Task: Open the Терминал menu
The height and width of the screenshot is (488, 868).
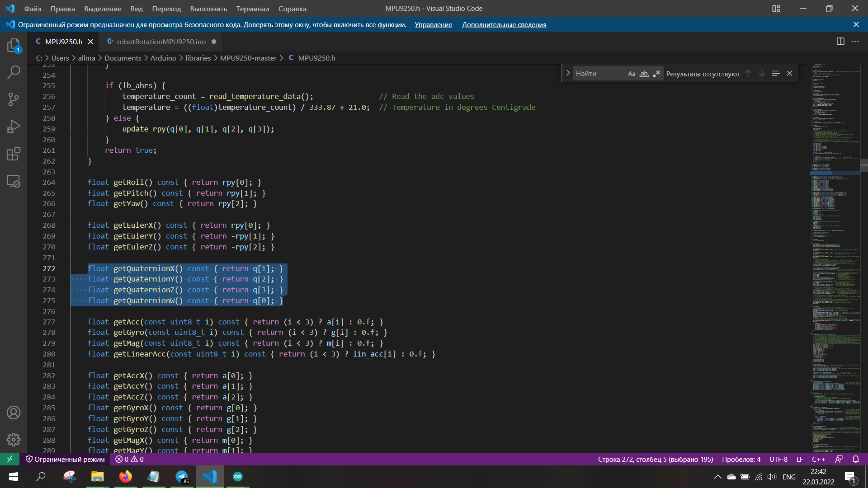Action: pyautogui.click(x=252, y=9)
